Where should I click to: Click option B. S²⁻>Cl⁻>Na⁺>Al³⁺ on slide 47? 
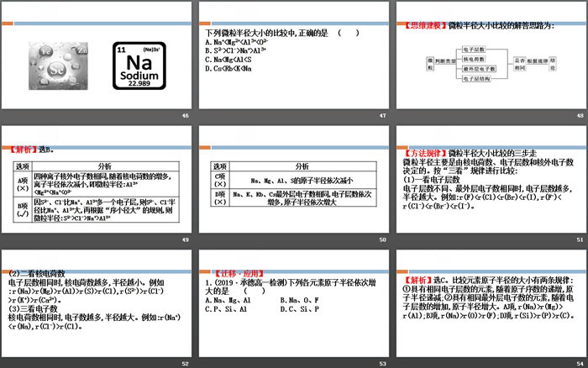coord(235,50)
